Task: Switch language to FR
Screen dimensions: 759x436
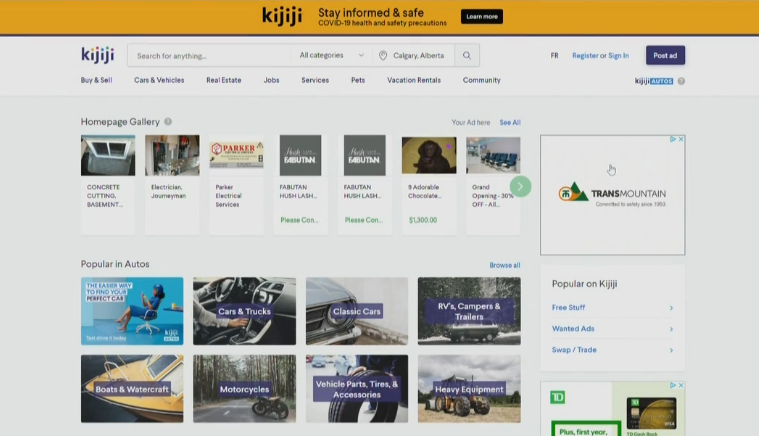Action: click(554, 56)
